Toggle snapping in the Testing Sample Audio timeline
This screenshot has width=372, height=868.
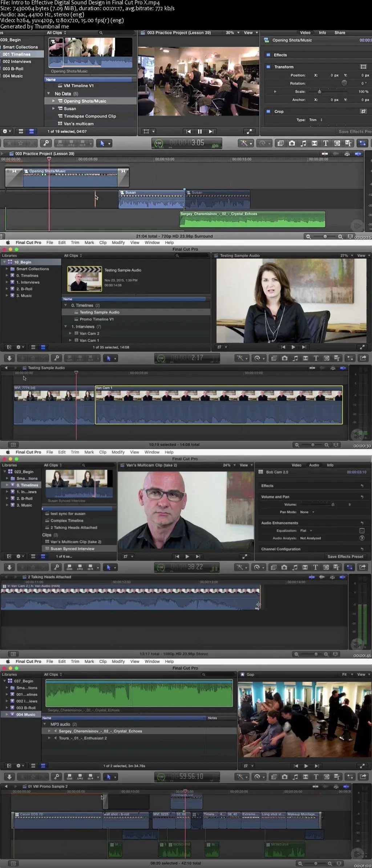(x=343, y=368)
